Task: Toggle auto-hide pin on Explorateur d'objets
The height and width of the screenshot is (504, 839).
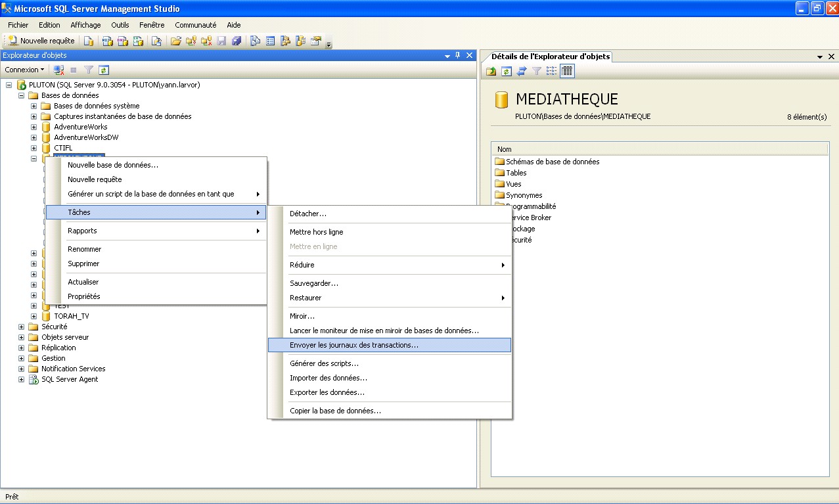Action: point(458,56)
